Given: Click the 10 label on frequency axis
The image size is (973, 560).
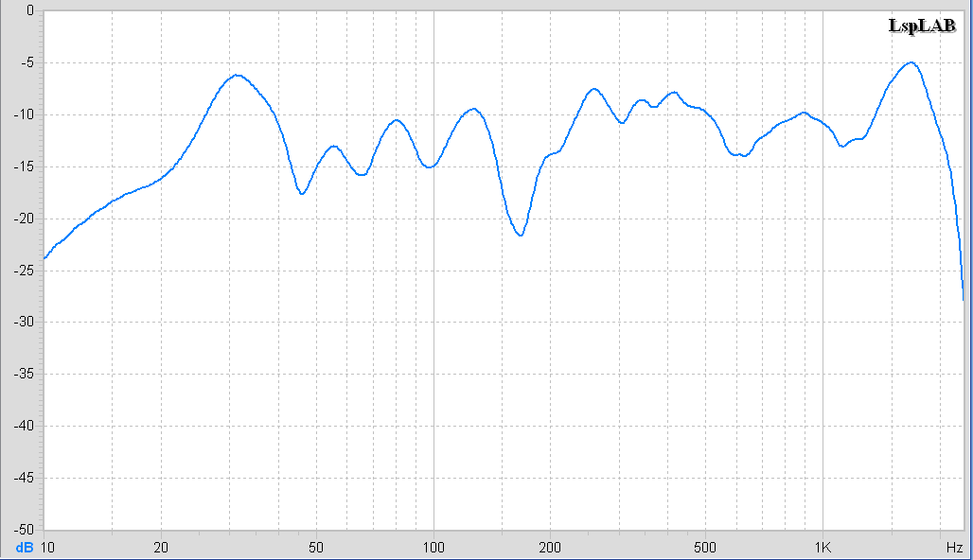Looking at the screenshot, I should (x=47, y=548).
